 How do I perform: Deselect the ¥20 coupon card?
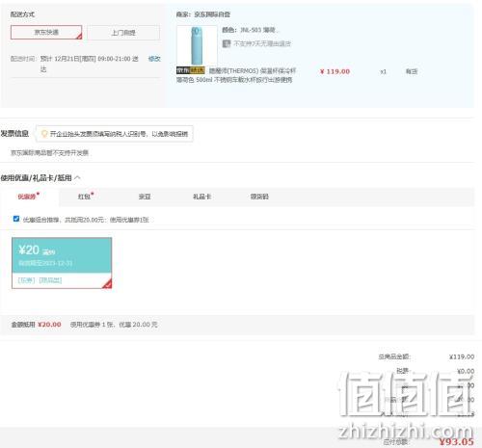[x=62, y=263]
